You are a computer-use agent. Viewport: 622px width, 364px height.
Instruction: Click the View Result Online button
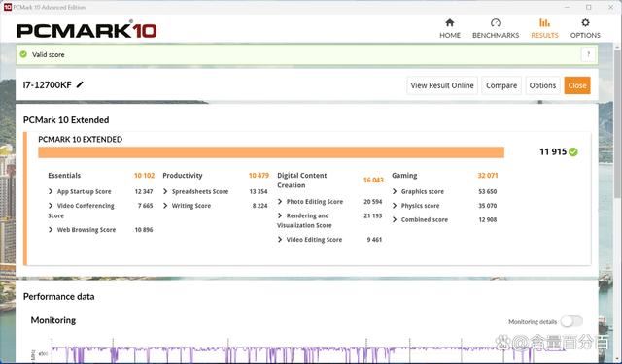[x=442, y=85]
